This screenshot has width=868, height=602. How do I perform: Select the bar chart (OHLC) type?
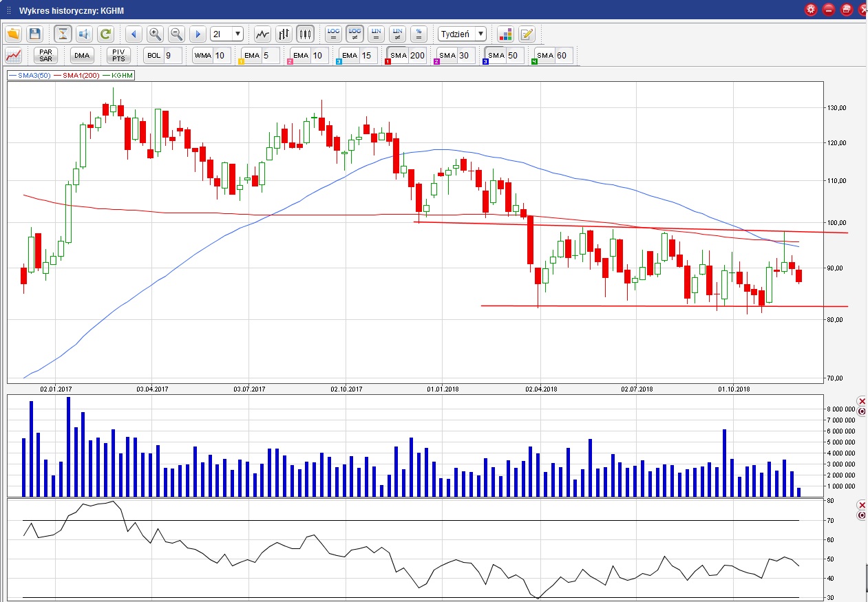[x=284, y=34]
